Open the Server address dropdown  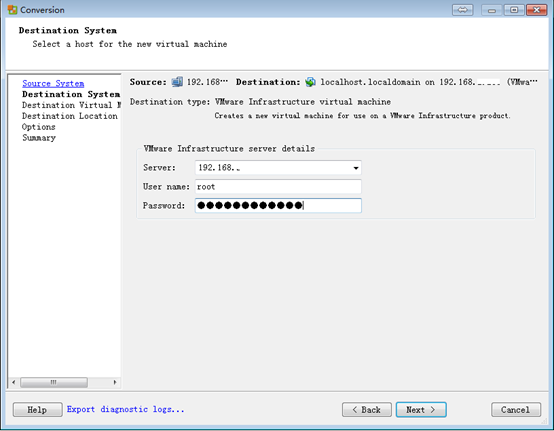click(x=356, y=168)
